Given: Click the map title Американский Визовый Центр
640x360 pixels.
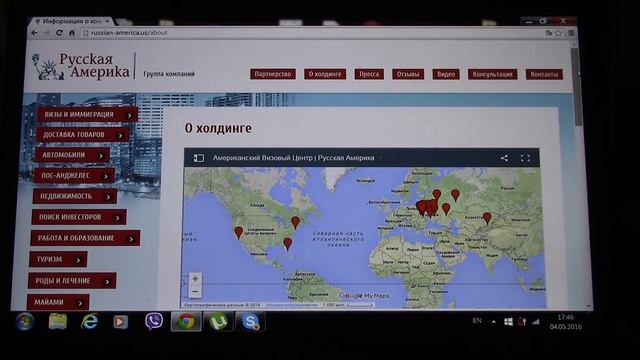Looking at the screenshot, I should 293,158.
